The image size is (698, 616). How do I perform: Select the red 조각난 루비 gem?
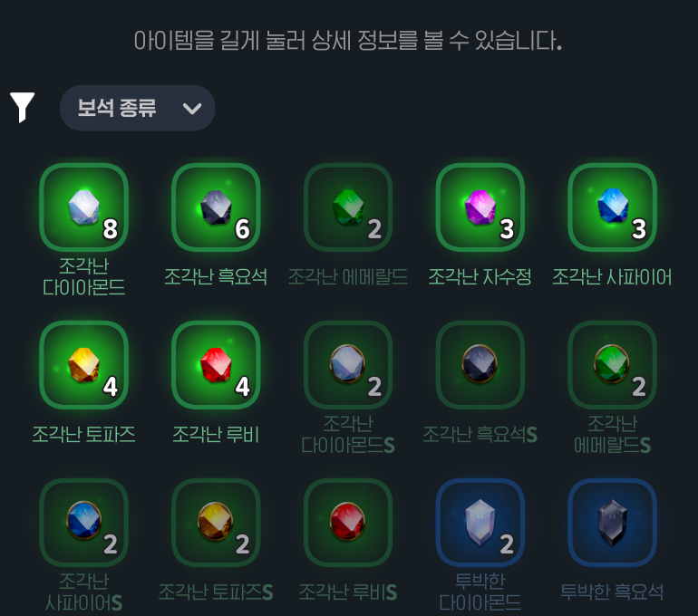(216, 365)
